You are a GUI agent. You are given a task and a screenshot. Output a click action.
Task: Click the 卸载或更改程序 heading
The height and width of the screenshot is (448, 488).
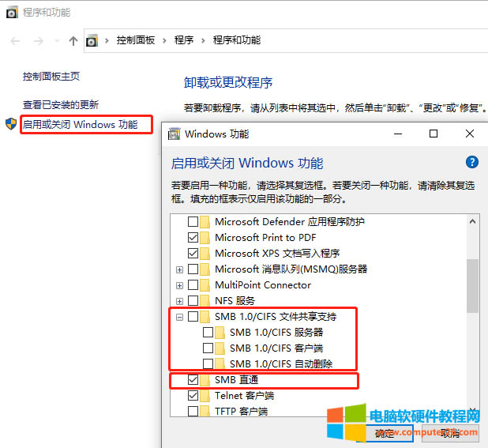[x=228, y=82]
